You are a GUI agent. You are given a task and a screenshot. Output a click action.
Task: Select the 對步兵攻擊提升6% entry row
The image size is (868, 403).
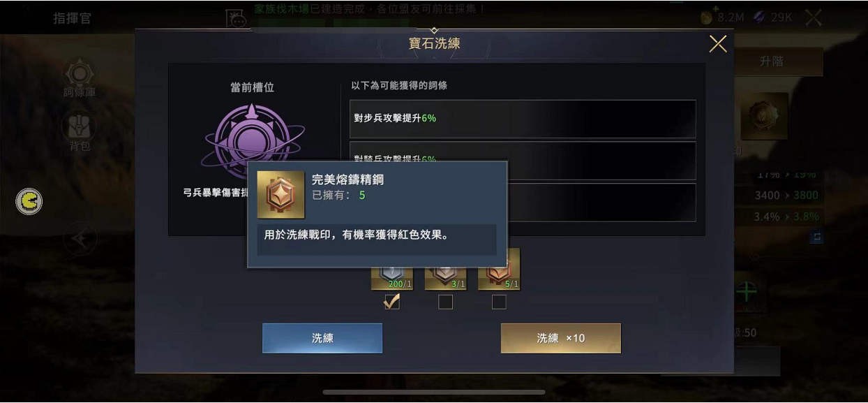coord(523,118)
